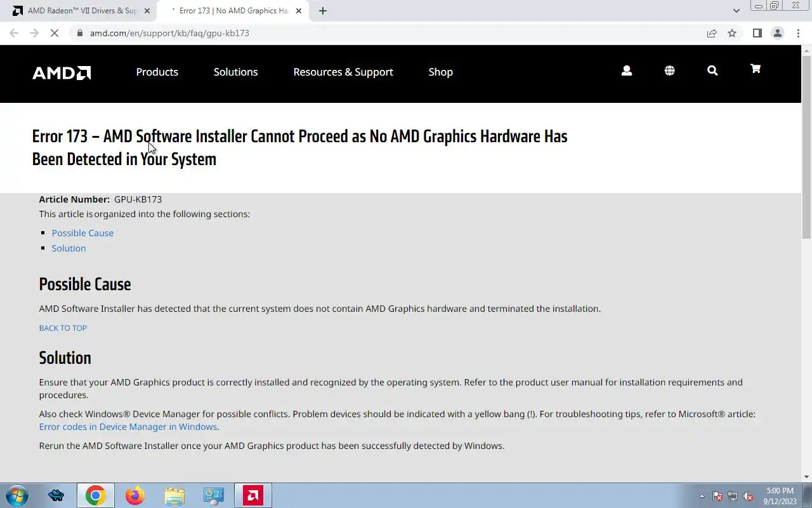This screenshot has height=508, width=812.
Task: Click the network tray icon
Action: pos(733,497)
